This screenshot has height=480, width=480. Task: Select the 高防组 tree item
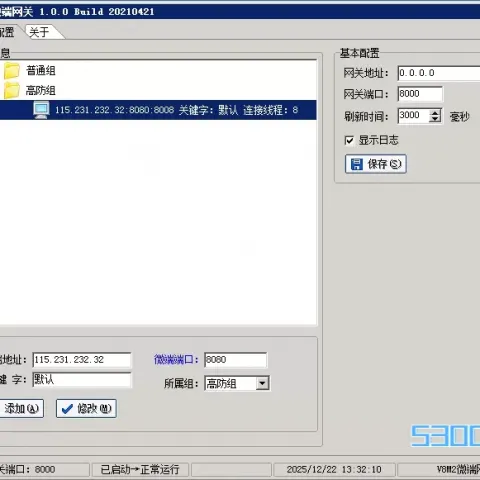41,90
